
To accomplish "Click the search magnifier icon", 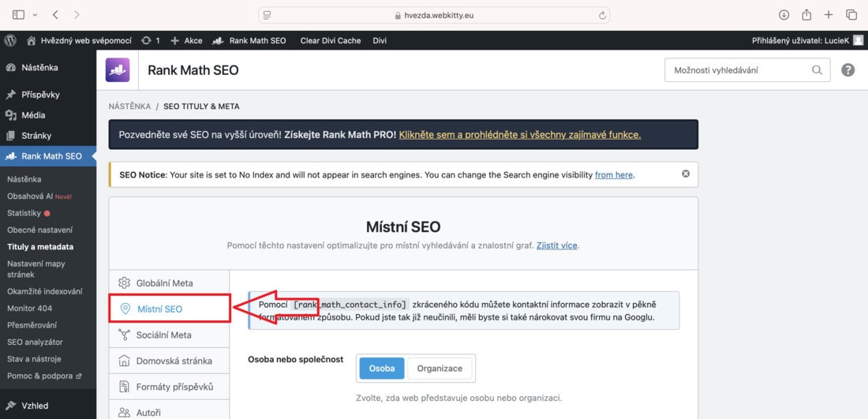I will (817, 70).
